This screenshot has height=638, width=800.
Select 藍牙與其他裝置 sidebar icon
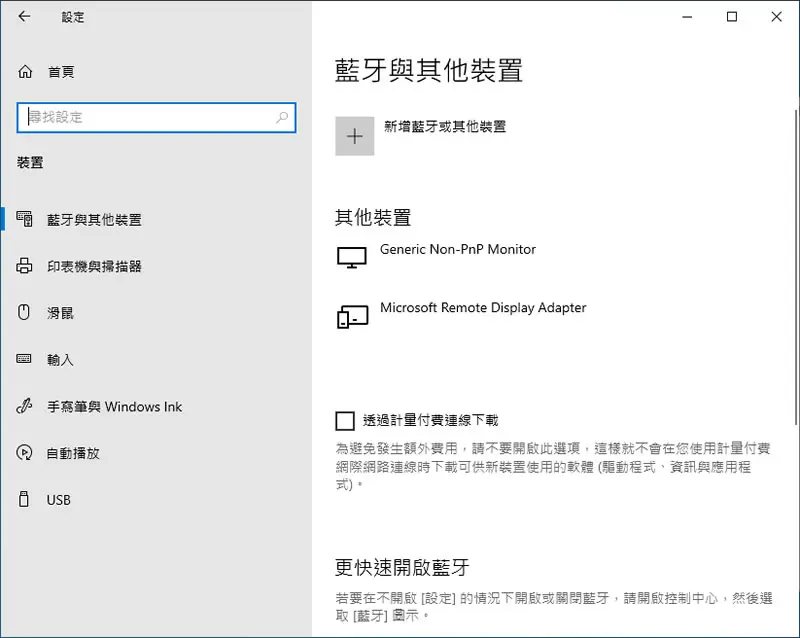[x=24, y=219]
